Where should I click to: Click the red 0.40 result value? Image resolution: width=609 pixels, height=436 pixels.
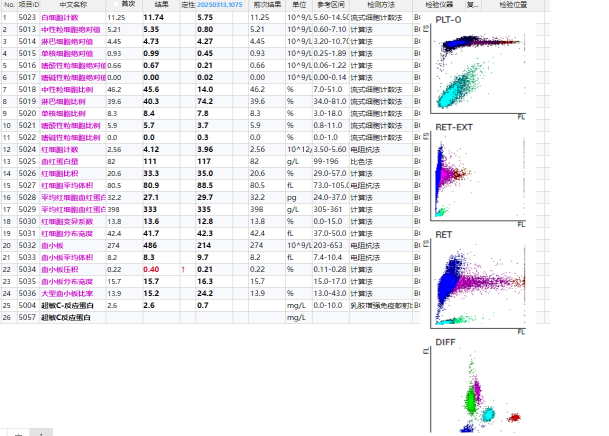tap(151, 269)
